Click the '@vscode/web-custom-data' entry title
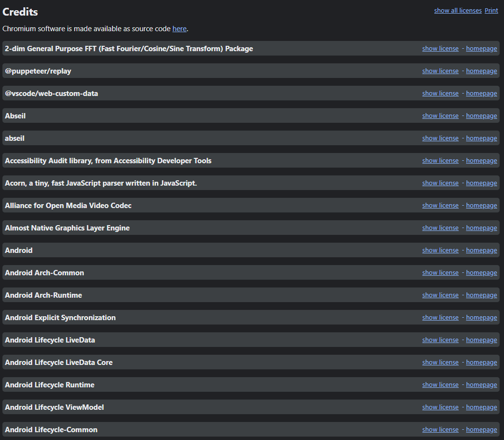The image size is (504, 440). [52, 94]
